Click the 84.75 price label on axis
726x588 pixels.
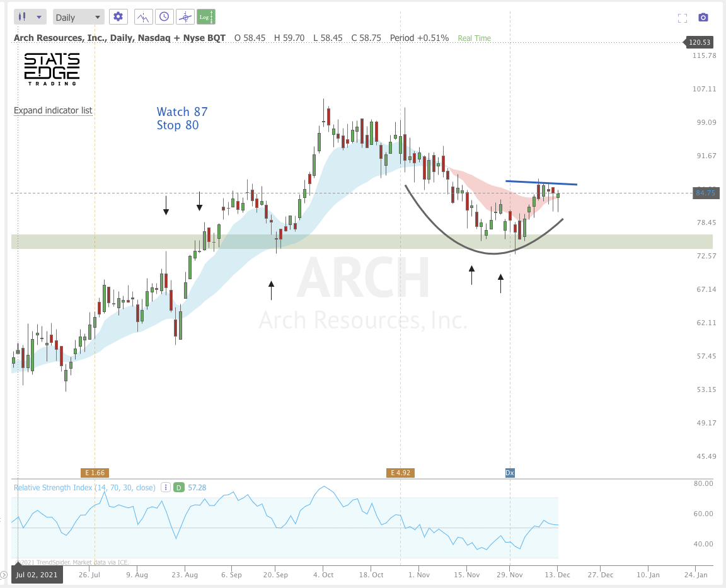point(705,193)
